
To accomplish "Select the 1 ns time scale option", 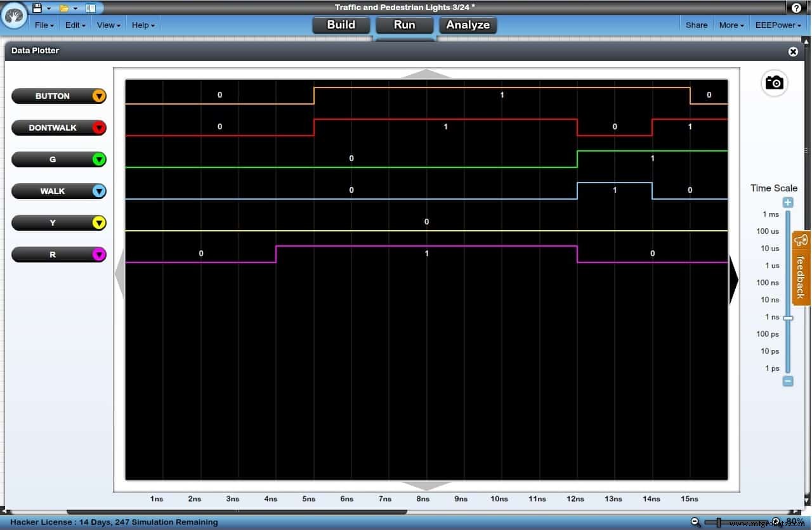I will tap(771, 316).
